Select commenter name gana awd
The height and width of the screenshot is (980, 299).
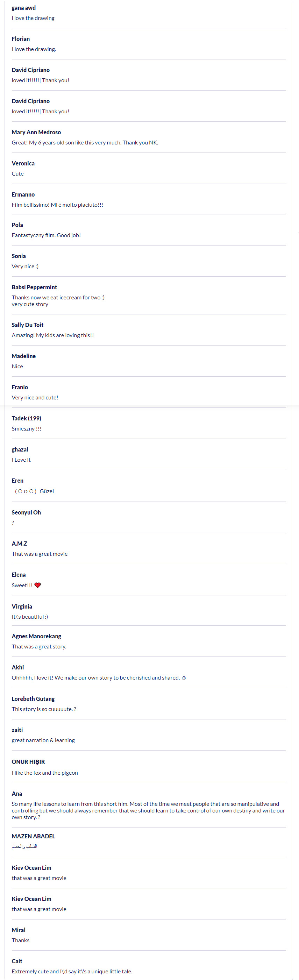pyautogui.click(x=23, y=8)
